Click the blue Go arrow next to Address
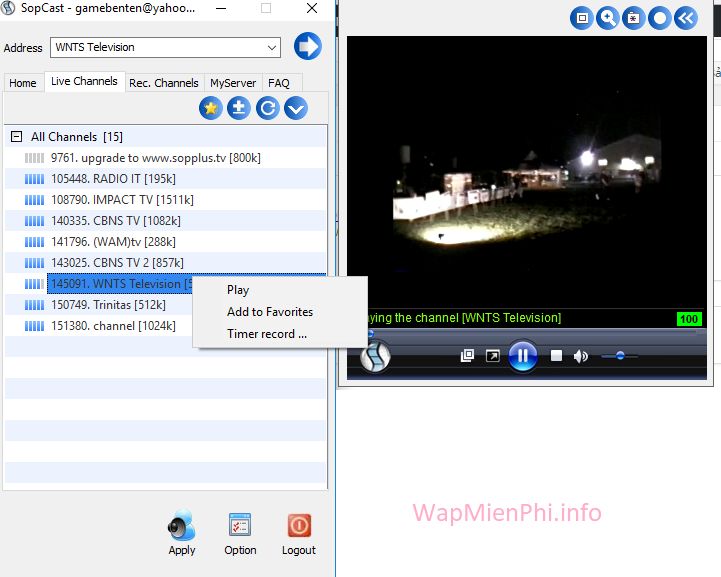 click(307, 46)
